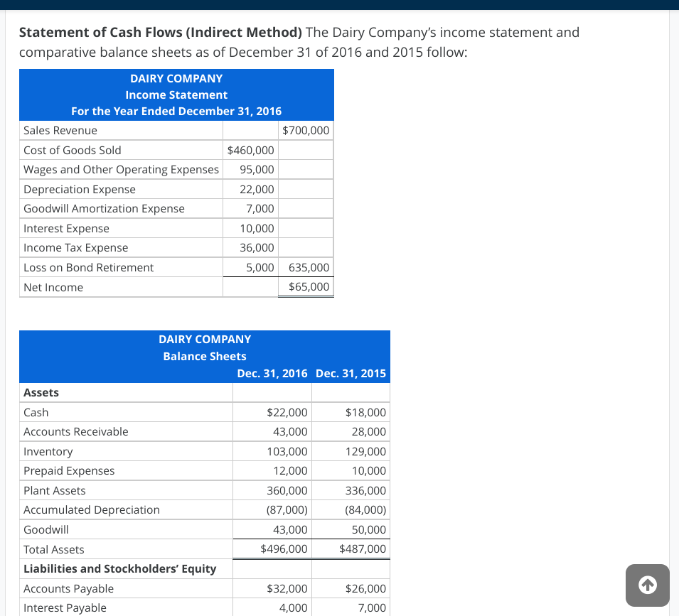The width and height of the screenshot is (679, 616).
Task: Select the $487,000 total assets value
Action: click(363, 549)
